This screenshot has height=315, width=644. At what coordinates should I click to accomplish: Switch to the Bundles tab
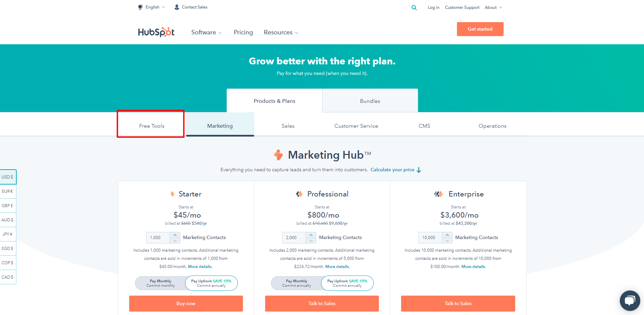(x=370, y=101)
